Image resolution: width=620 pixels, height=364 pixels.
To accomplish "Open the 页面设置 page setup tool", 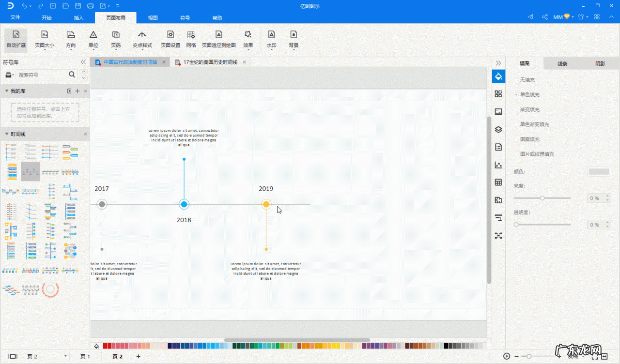I will click(170, 35).
